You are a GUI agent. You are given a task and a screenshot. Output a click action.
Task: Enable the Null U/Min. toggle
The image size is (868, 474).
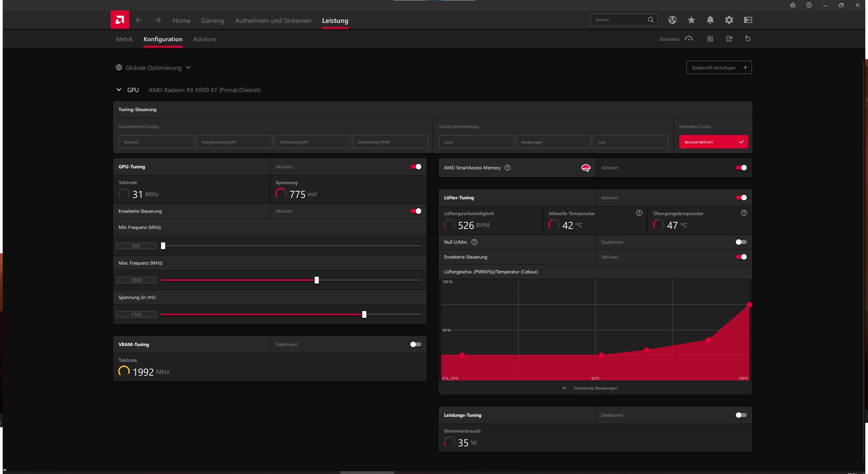click(741, 242)
